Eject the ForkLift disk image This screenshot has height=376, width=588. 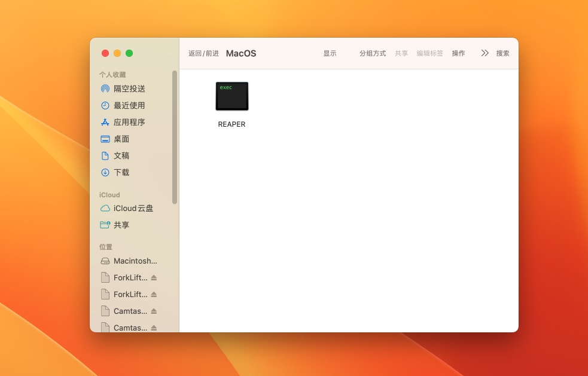pos(154,277)
